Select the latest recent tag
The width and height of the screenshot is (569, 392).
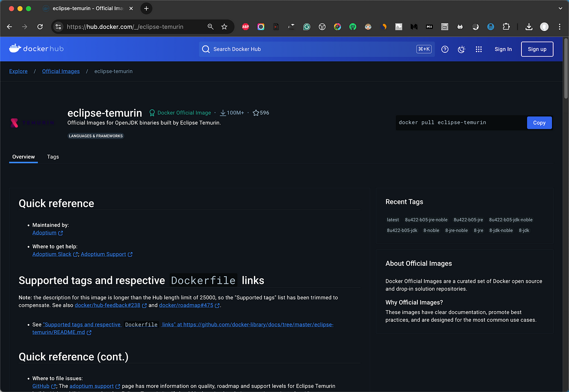pyautogui.click(x=393, y=220)
